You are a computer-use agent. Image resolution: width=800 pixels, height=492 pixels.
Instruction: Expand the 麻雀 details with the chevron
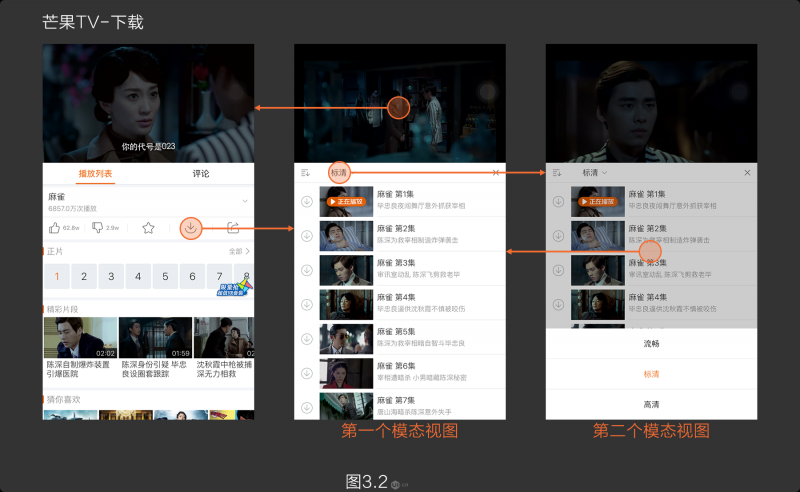click(x=245, y=201)
